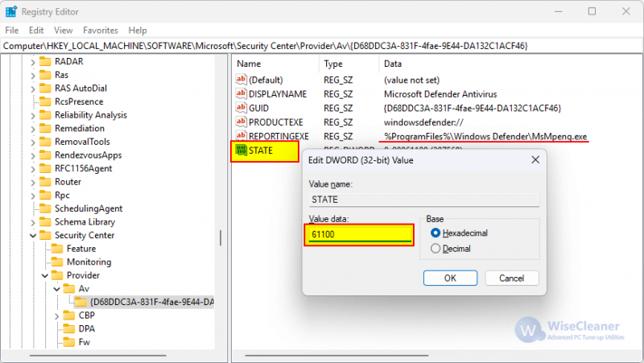Select the Av folder icon
The height and width of the screenshot is (363, 644).
click(69, 289)
